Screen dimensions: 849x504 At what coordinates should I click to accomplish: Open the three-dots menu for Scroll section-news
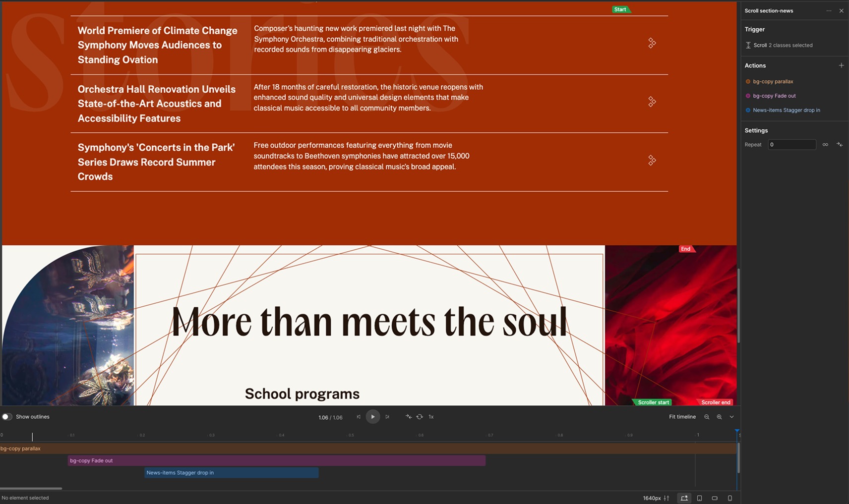click(x=829, y=11)
